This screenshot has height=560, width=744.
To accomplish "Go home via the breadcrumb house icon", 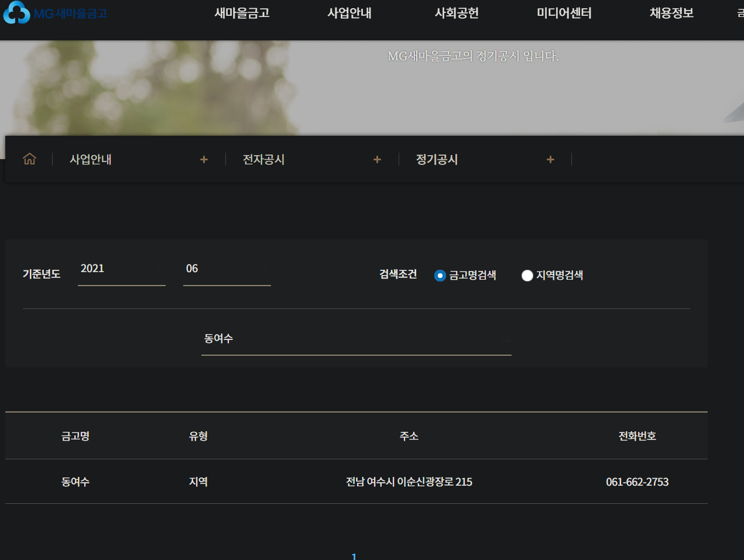I will (29, 159).
